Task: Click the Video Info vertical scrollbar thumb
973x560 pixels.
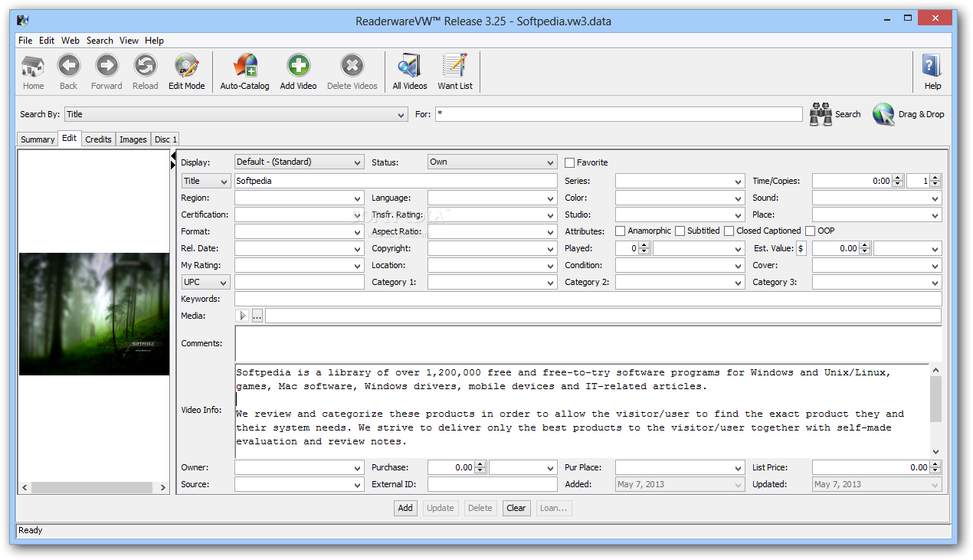Action: coord(935,399)
